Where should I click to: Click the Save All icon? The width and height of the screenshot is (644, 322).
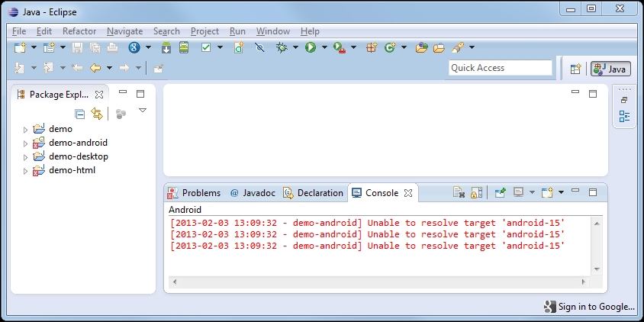point(95,47)
